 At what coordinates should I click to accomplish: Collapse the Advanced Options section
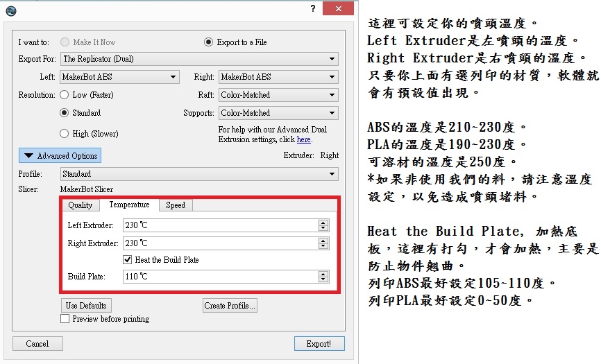(x=60, y=156)
